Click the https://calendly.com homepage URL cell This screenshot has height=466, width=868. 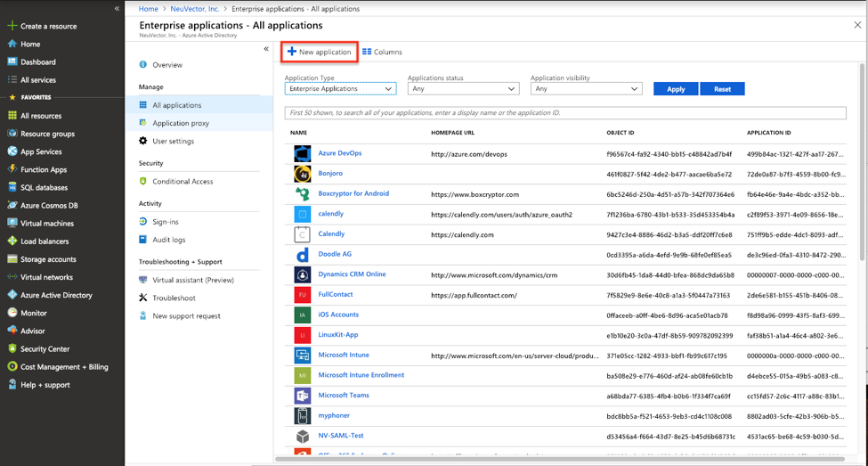click(462, 234)
